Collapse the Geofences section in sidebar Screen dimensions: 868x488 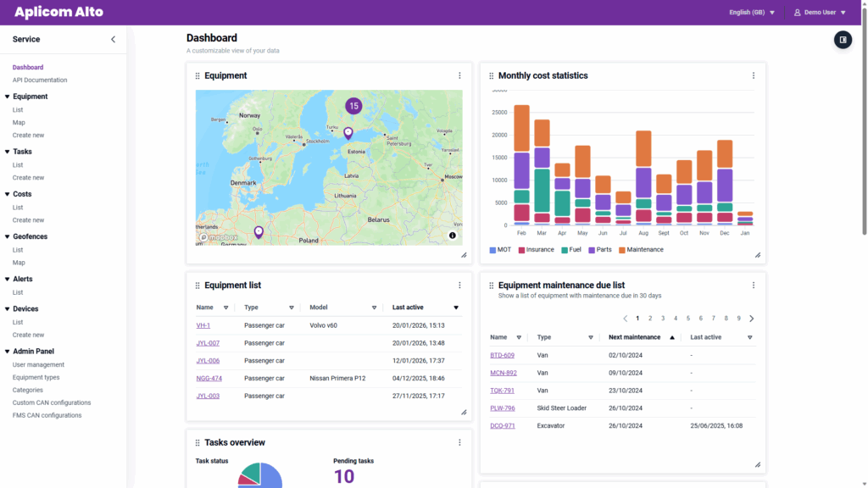(7, 236)
